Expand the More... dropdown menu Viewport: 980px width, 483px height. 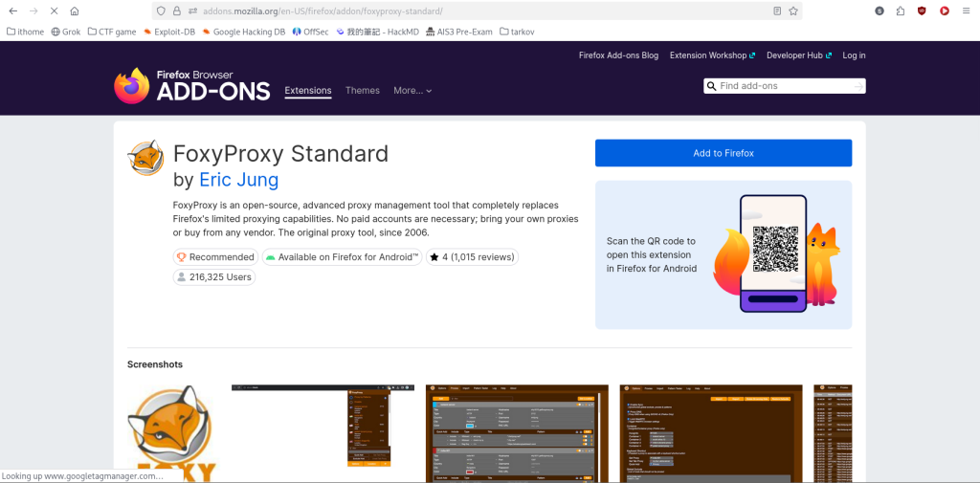pyautogui.click(x=412, y=91)
